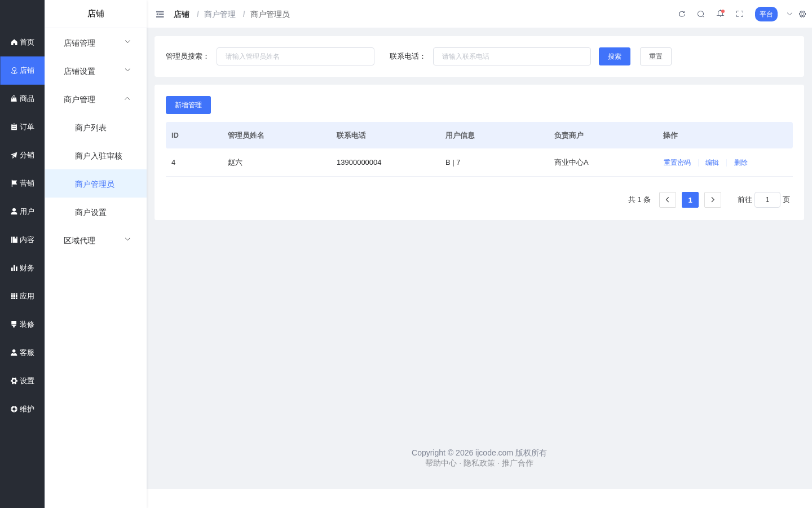This screenshot has height=508, width=812.
Task: Open 商户设置 menu item
Action: (96, 212)
